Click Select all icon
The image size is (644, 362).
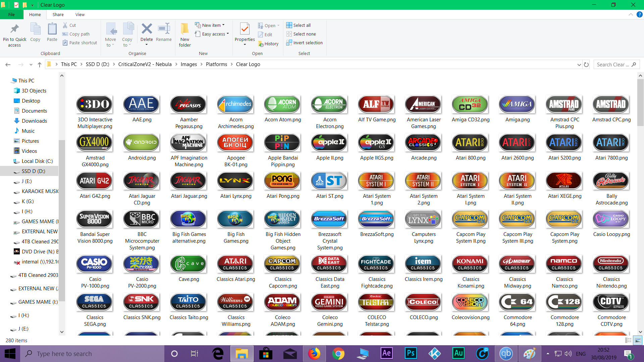(x=289, y=25)
